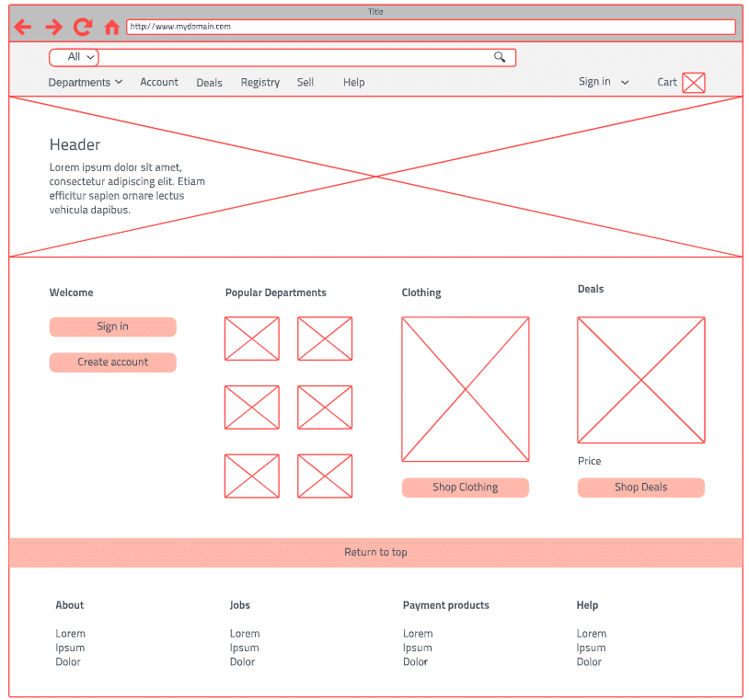Select the large Clothing image placeholder
749x700 pixels.
[x=465, y=389]
